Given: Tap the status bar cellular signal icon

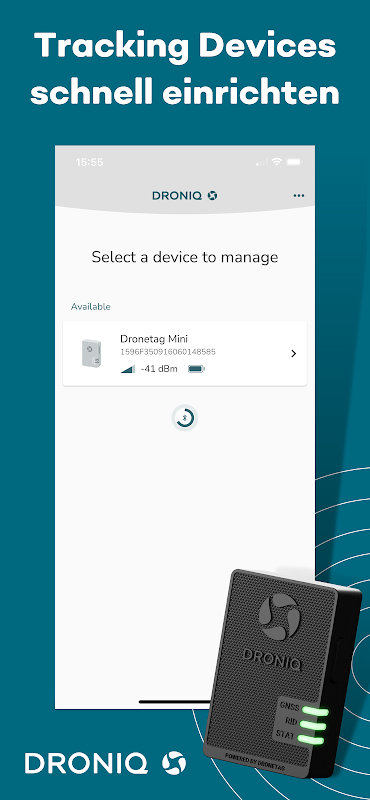Looking at the screenshot, I should pyautogui.click(x=262, y=162).
